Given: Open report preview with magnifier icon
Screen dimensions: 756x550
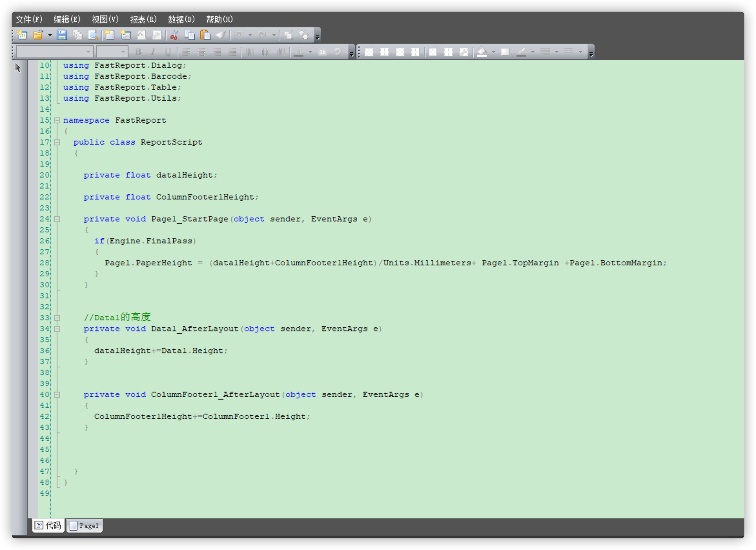Looking at the screenshot, I should (93, 35).
